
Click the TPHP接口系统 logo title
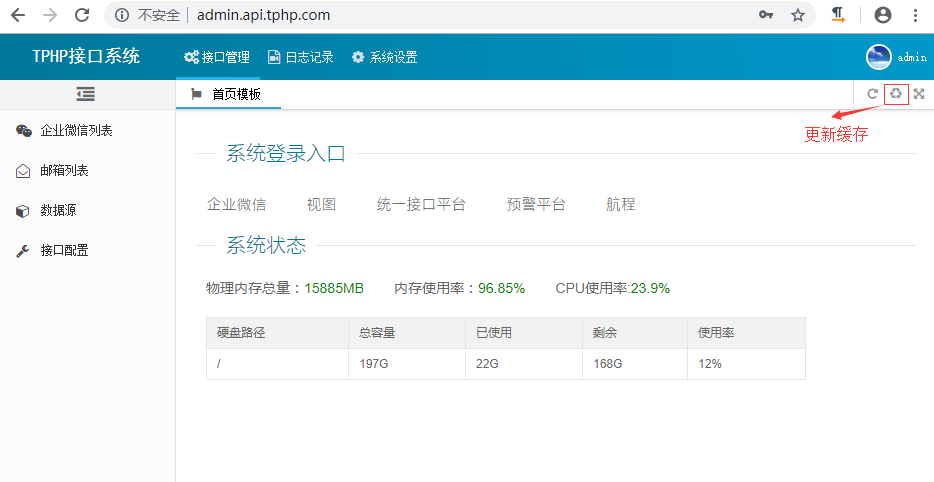pos(86,56)
